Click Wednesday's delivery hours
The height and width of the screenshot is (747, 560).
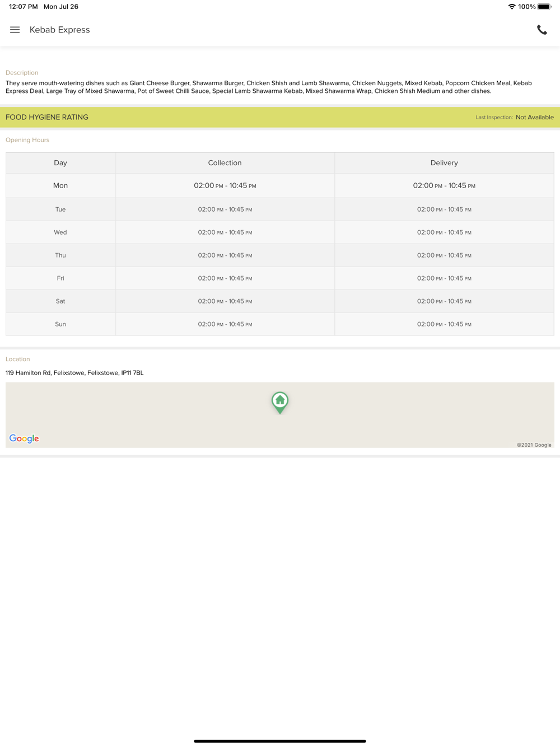tap(444, 232)
